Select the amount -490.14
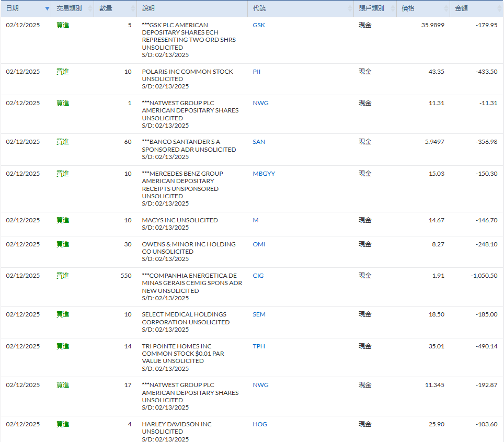504x442 pixels. pos(487,346)
